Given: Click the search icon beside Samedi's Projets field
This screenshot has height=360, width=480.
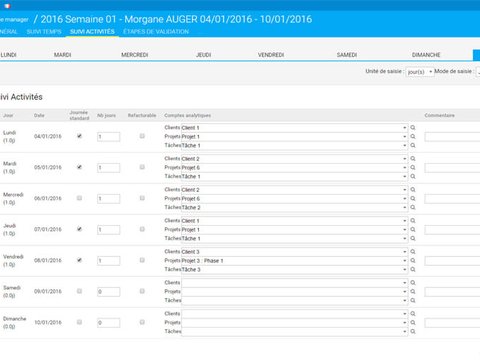Looking at the screenshot, I should coord(413,292).
